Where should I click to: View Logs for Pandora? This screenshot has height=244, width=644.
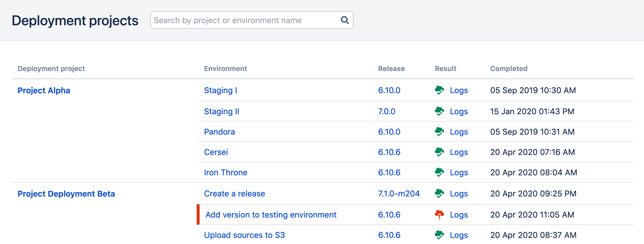pyautogui.click(x=459, y=132)
